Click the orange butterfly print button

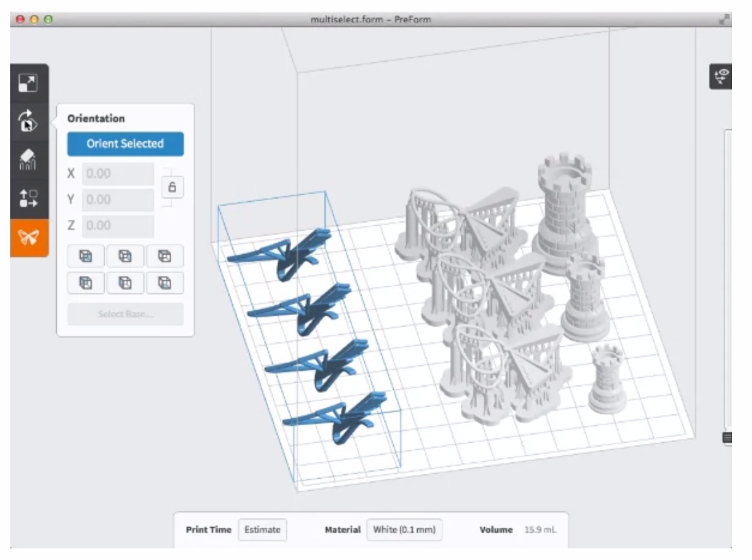pyautogui.click(x=29, y=238)
